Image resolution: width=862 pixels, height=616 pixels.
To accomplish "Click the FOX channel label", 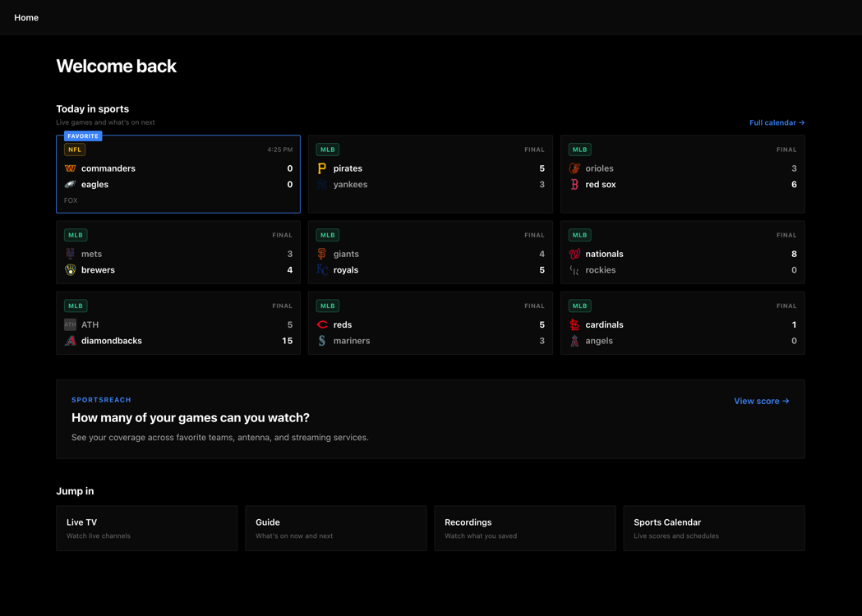I will click(71, 200).
